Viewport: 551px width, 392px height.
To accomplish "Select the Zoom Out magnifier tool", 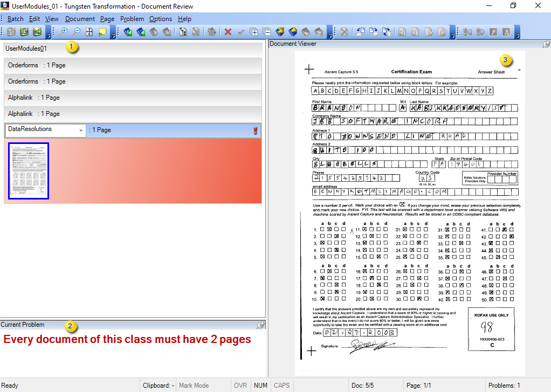I will pyautogui.click(x=77, y=32).
